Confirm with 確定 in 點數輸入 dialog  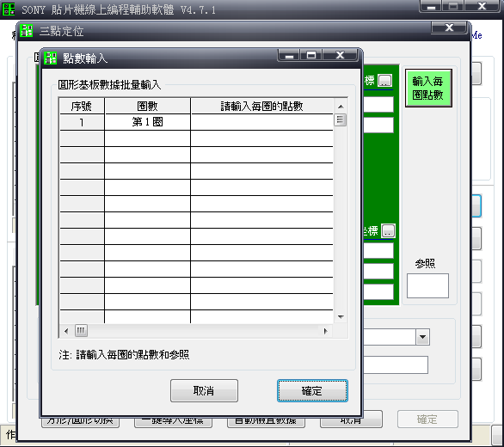click(312, 390)
